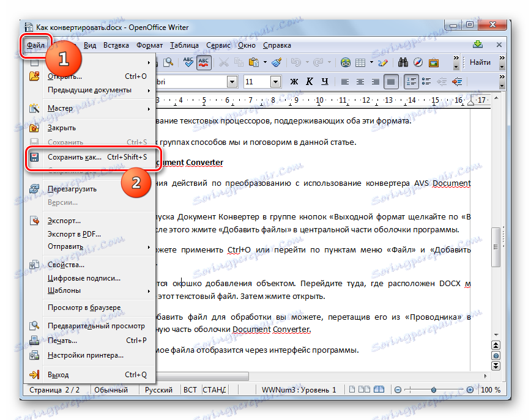Screen dimensions: 531x420
Task: Click the horizontal scrollbar thumb
Action: click(x=202, y=376)
